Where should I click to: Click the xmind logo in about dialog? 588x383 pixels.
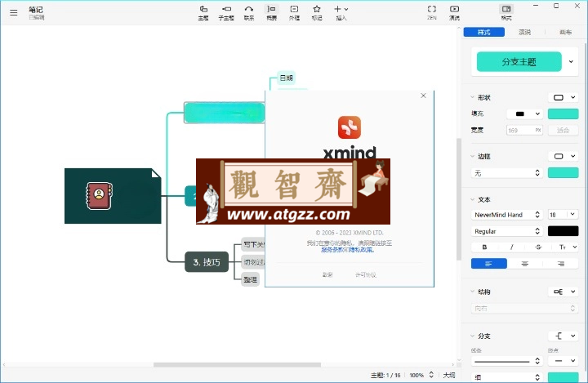pos(350,127)
